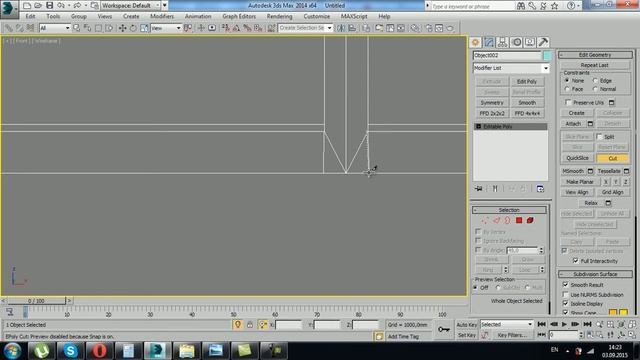Open the Display command panel tab
The image size is (640, 360).
(530, 42)
